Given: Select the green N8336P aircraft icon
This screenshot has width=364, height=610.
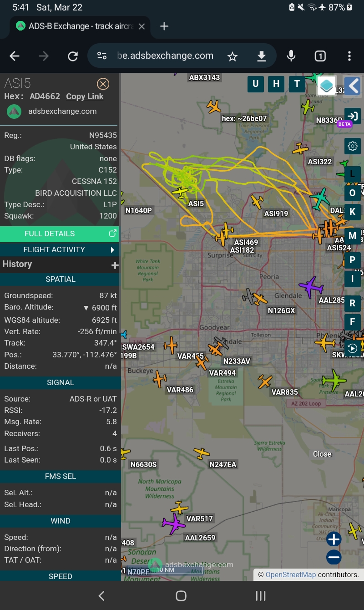Looking at the screenshot, I should point(308,107).
